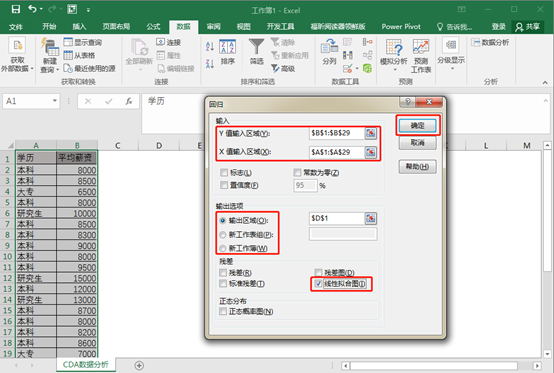Click range selector for output range
Viewport: 554px width, 373px height.
[370, 218]
